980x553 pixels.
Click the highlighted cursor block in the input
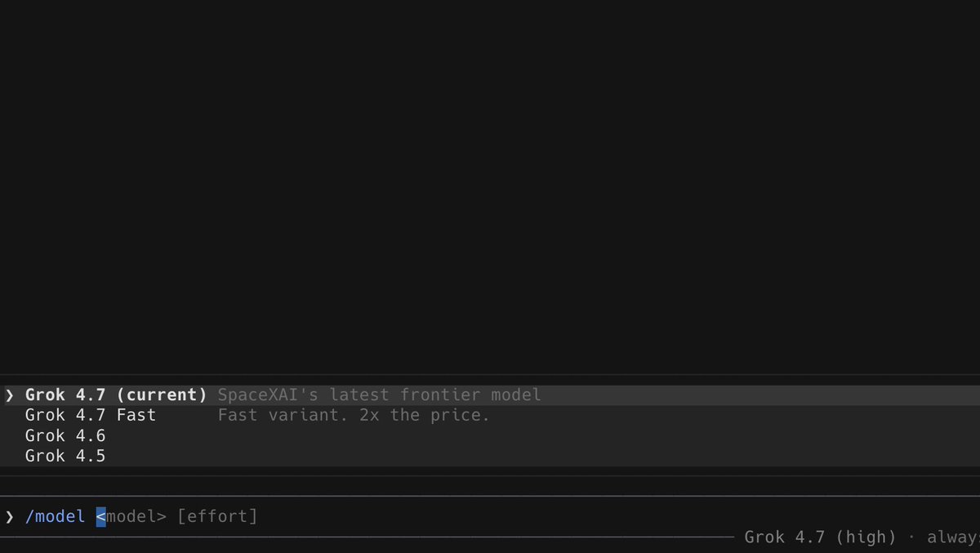(100, 516)
